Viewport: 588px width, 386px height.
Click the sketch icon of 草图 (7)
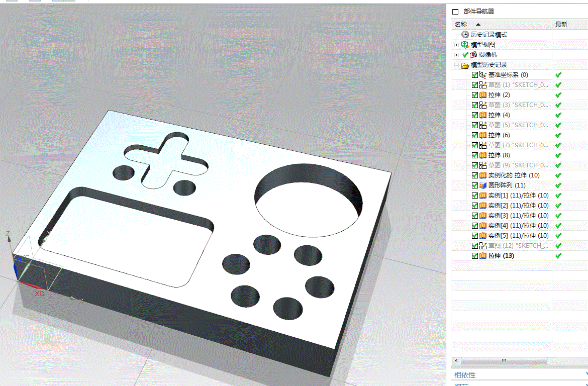(483, 145)
